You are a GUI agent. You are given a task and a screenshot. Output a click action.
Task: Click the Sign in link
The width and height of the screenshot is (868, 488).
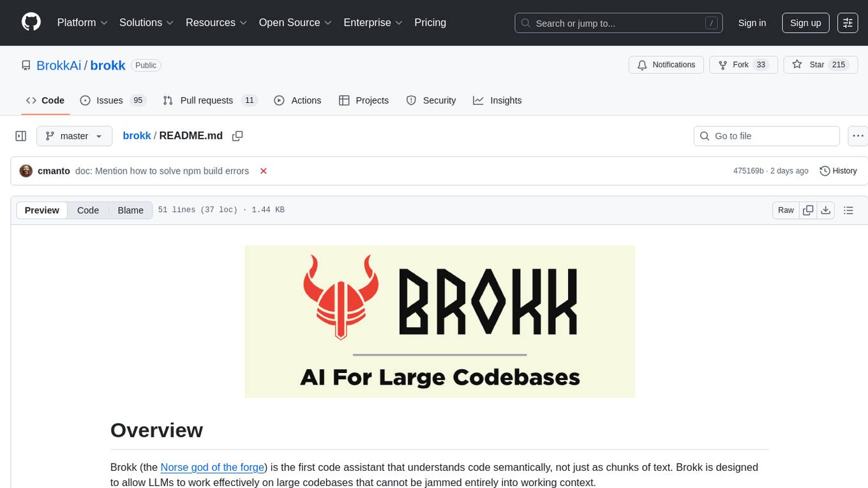pyautogui.click(x=752, y=23)
